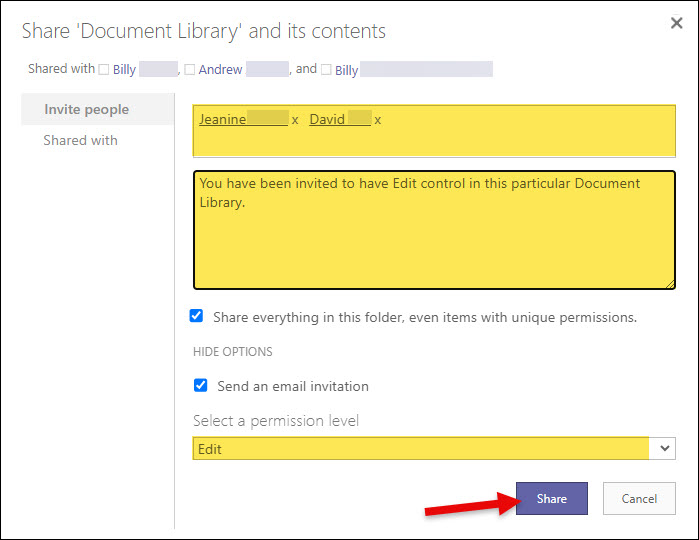Close the share dialog with the X
Image resolution: width=699 pixels, height=540 pixels.
676,23
